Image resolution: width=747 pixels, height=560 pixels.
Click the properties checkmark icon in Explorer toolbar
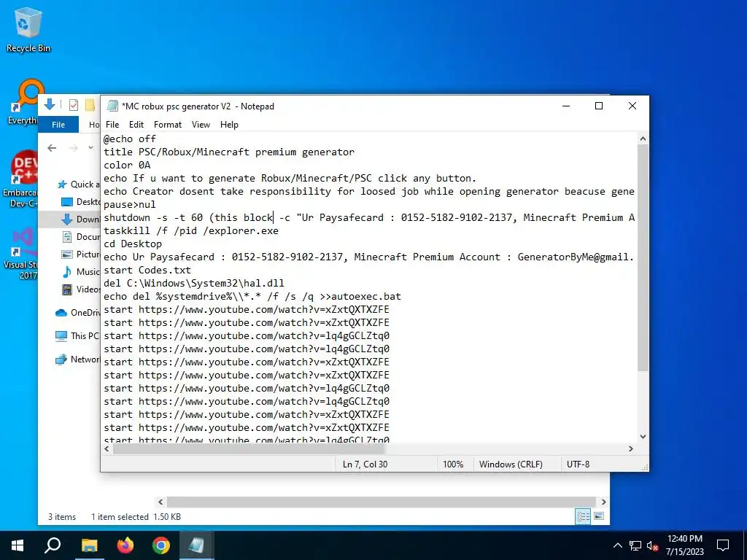click(74, 105)
